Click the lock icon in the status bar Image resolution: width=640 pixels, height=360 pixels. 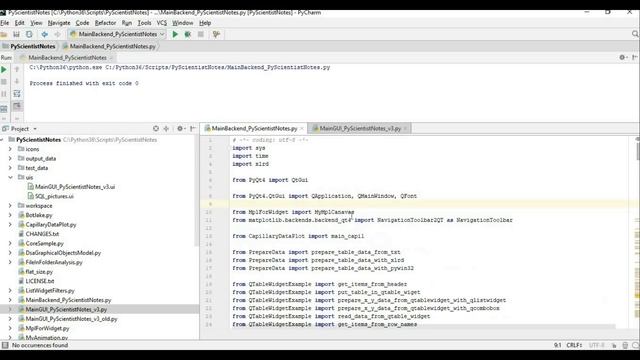click(x=614, y=345)
